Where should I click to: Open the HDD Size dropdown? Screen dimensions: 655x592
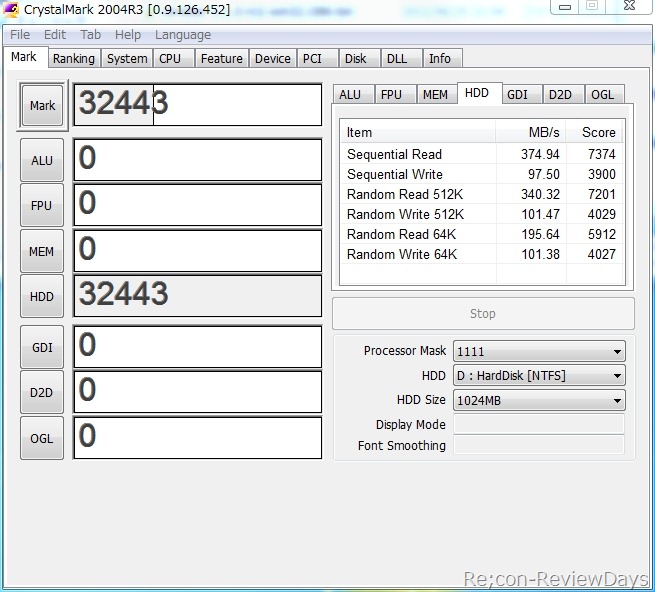538,401
